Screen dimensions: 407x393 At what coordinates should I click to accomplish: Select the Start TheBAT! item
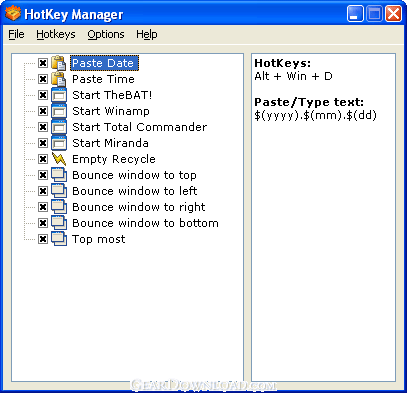pos(112,95)
